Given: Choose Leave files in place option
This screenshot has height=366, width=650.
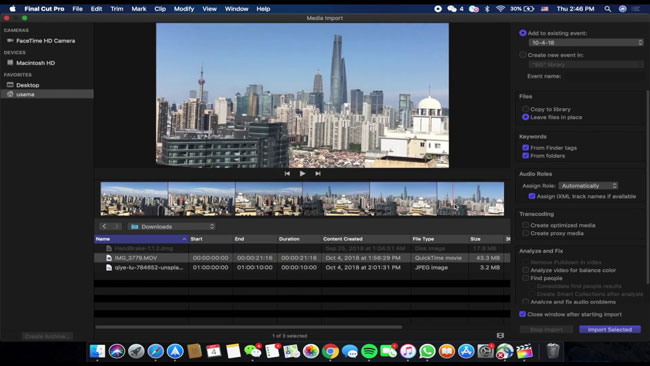Looking at the screenshot, I should [x=526, y=117].
